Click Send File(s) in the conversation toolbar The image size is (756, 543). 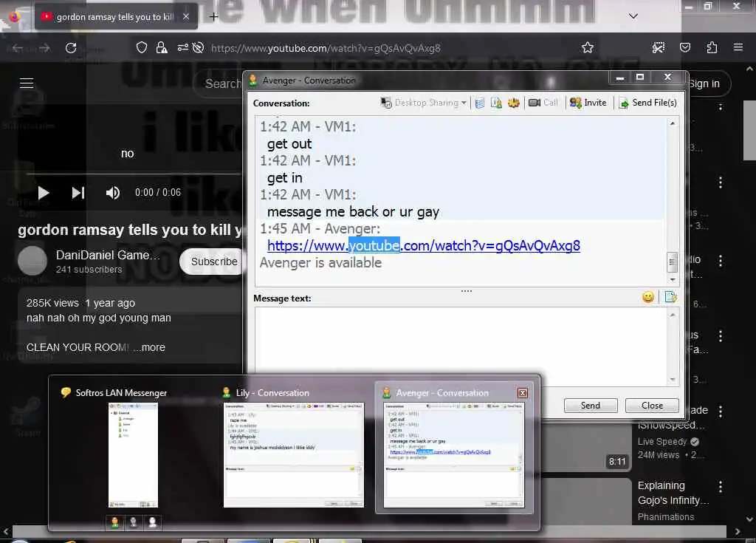pos(648,103)
